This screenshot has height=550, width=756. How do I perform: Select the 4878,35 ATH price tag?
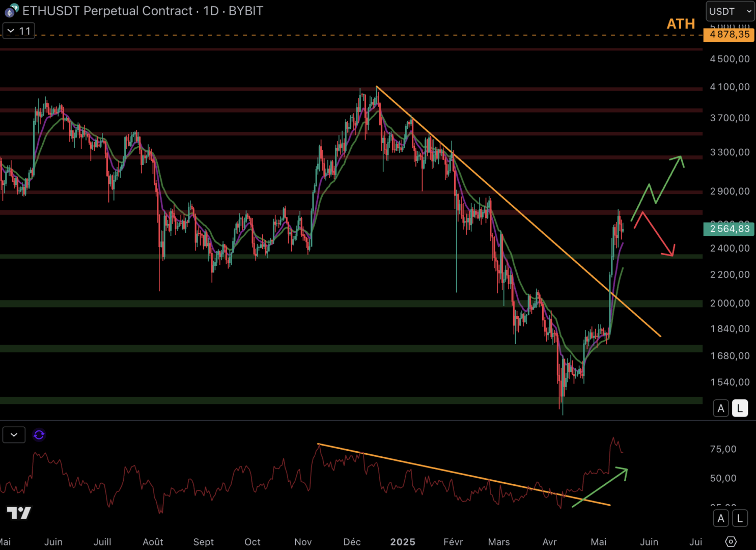[729, 35]
